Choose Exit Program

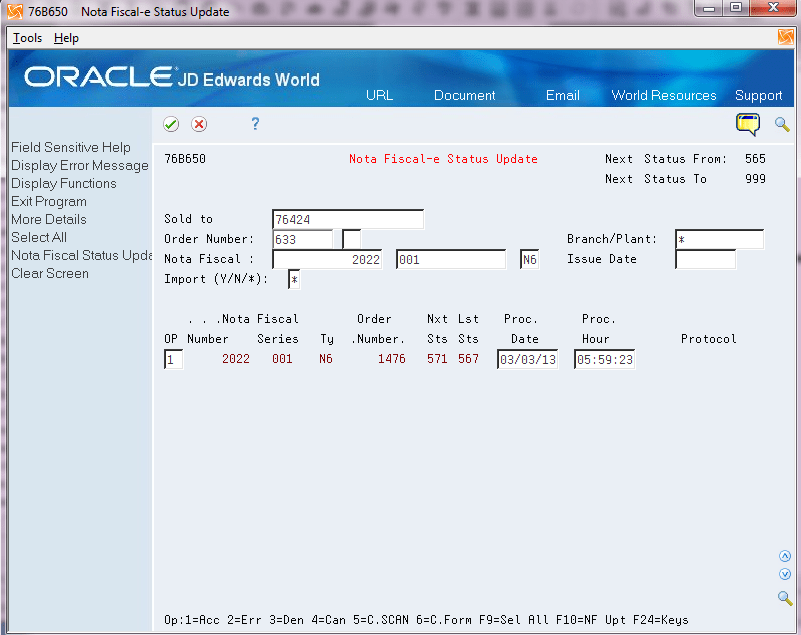point(49,201)
